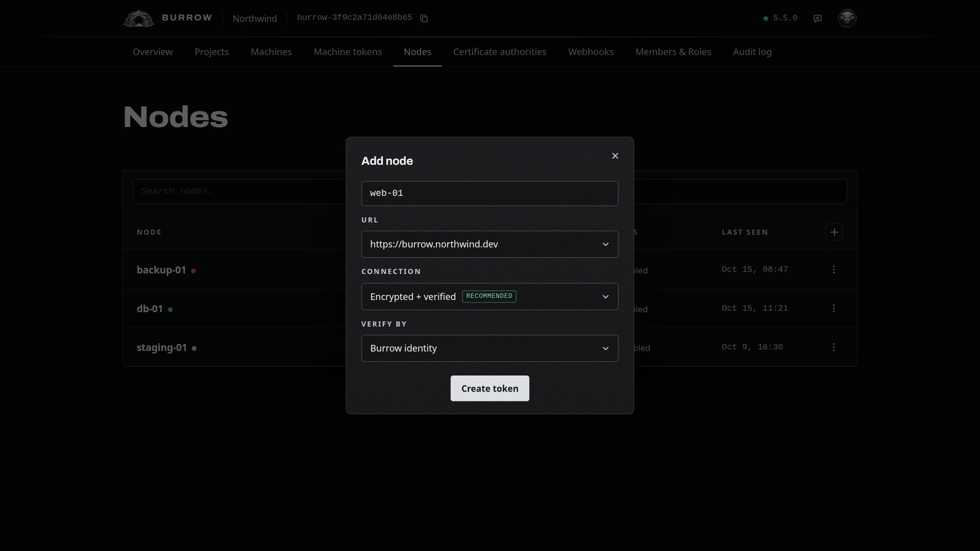
Task: Click the staging-01 node name
Action: pos(162,347)
